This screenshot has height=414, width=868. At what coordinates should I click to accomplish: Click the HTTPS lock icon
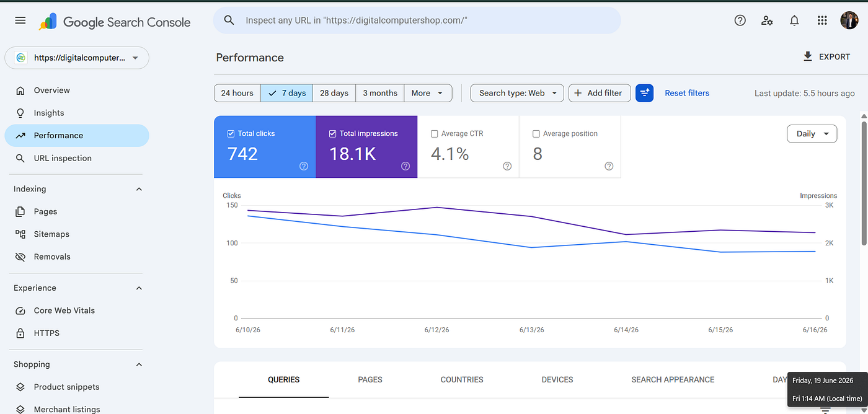[x=20, y=333]
